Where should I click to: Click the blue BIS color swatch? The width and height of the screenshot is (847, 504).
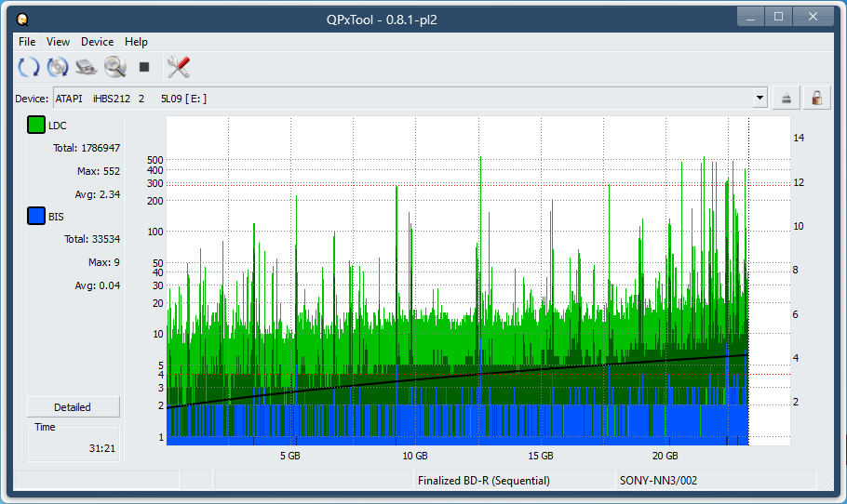pyautogui.click(x=36, y=216)
